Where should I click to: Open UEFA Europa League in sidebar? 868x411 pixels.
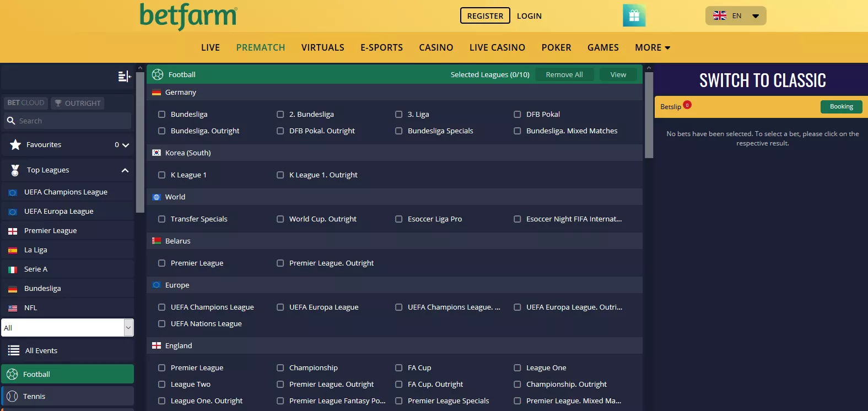point(67,212)
